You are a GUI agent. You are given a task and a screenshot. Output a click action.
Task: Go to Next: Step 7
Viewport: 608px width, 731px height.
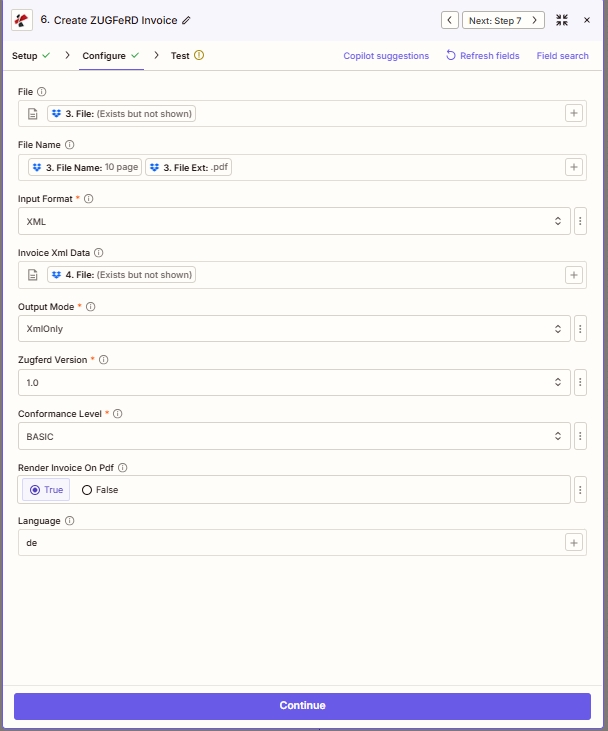pyautogui.click(x=503, y=21)
